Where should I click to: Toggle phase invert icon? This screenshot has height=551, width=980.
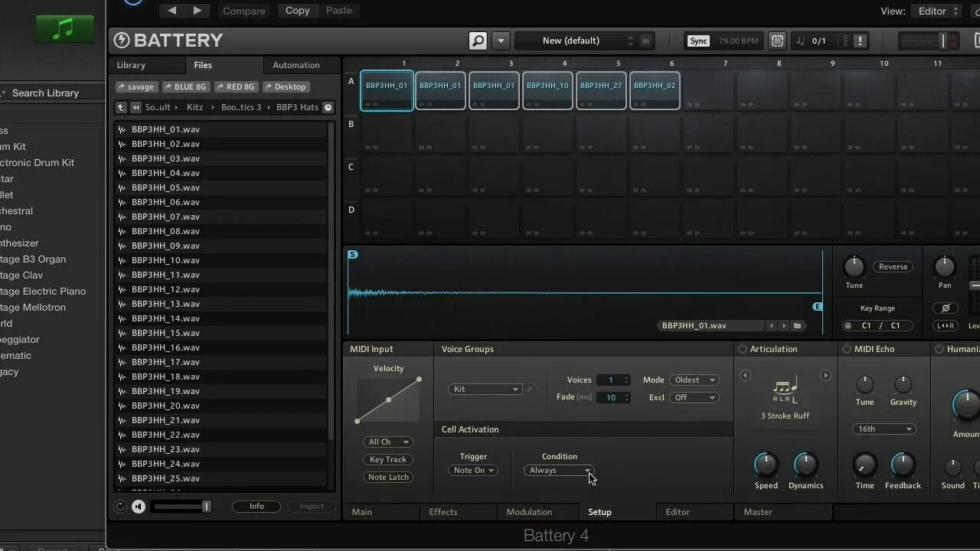coord(946,308)
